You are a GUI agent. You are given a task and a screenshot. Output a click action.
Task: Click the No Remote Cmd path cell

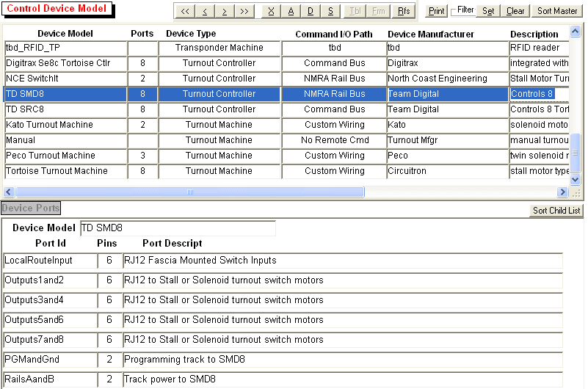[335, 140]
